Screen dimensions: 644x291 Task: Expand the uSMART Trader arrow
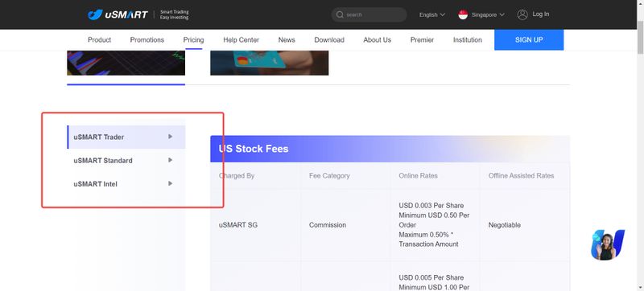click(171, 137)
